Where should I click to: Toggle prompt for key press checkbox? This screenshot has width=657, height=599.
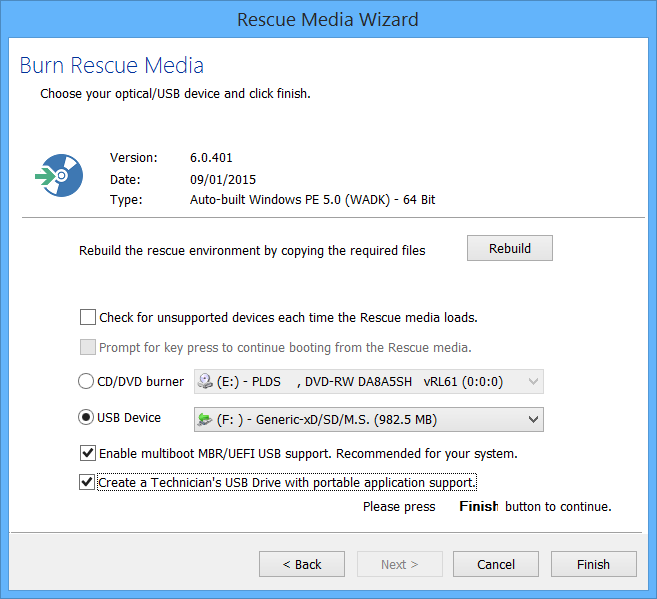coord(88,348)
